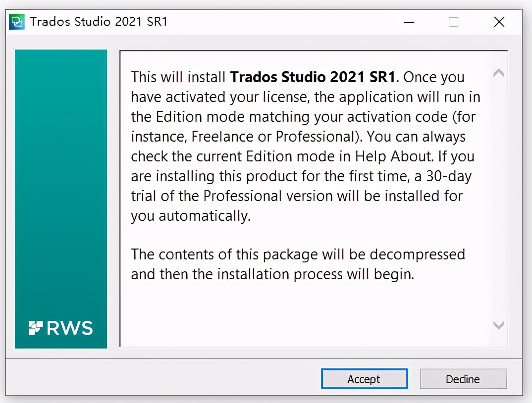Accept the license terms
This screenshot has height=403, width=532.
(x=364, y=379)
